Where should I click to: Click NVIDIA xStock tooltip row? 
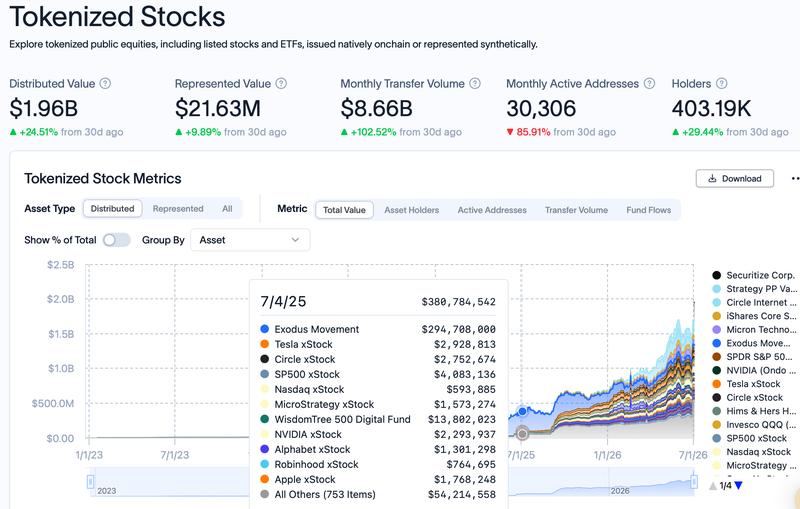point(378,435)
